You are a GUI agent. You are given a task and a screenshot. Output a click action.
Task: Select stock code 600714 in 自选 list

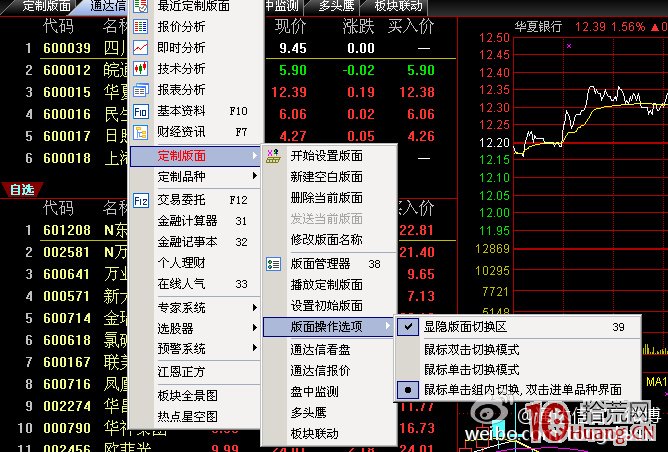tap(67, 318)
